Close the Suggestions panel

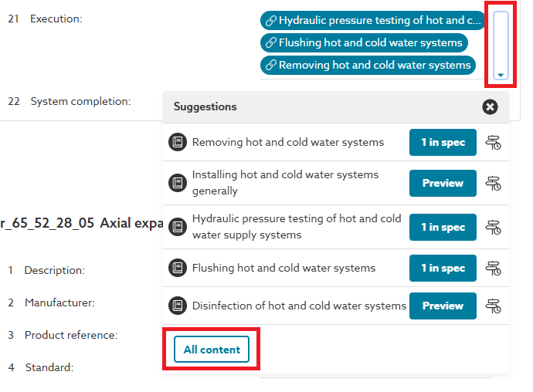(x=490, y=107)
